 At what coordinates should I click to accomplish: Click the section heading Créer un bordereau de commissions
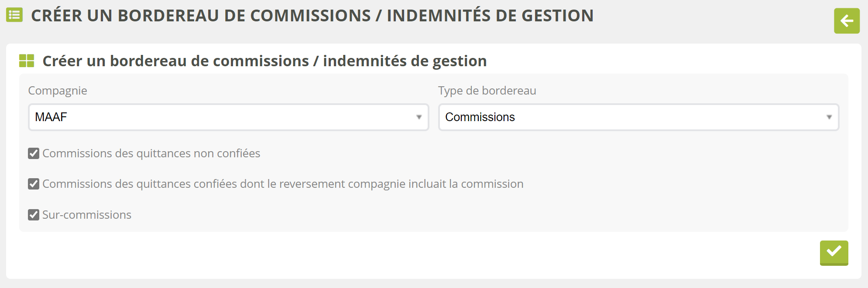tap(264, 61)
